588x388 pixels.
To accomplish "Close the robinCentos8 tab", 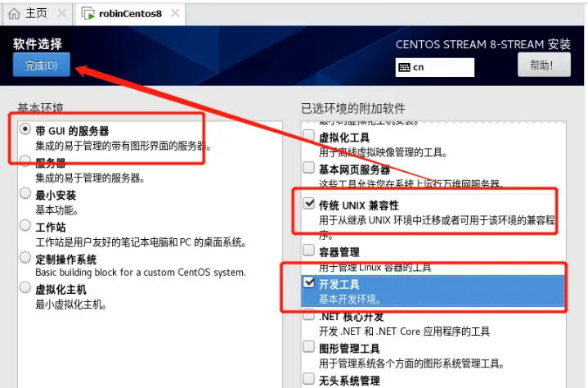I will (175, 14).
